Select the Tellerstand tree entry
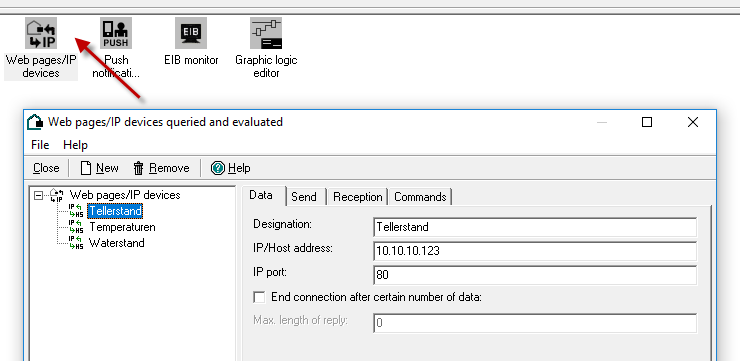Image resolution: width=740 pixels, height=361 pixels. coord(115,211)
